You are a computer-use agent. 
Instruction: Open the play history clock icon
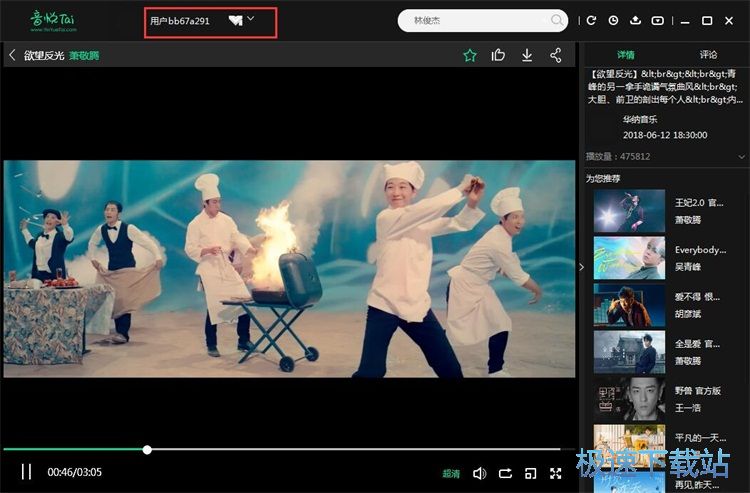coord(613,20)
